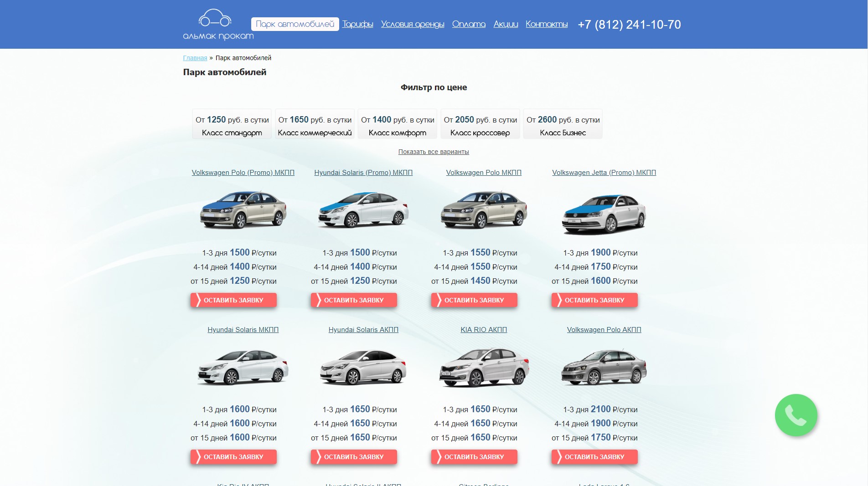Оставить заявку for Hyundai Solaris МКПП
The image size is (868, 486).
[233, 457]
